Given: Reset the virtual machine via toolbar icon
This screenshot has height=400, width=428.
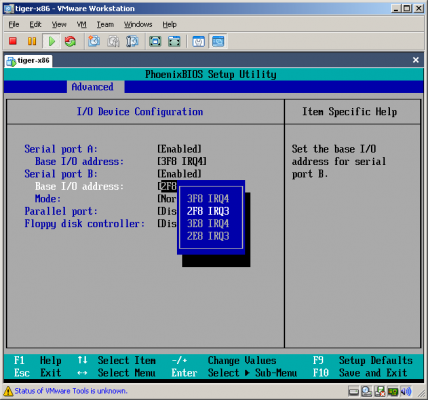Looking at the screenshot, I should [x=70, y=41].
